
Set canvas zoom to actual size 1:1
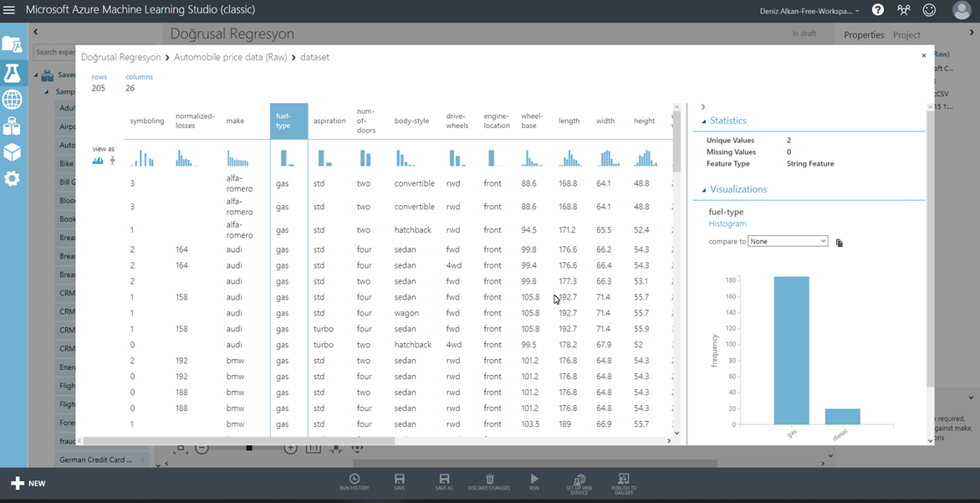pyautogui.click(x=313, y=448)
